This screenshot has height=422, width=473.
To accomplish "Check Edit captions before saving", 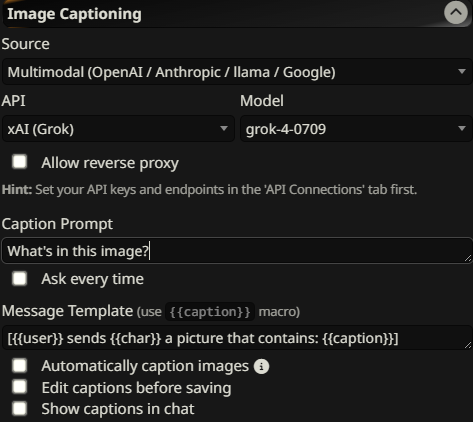I will (x=20, y=387).
